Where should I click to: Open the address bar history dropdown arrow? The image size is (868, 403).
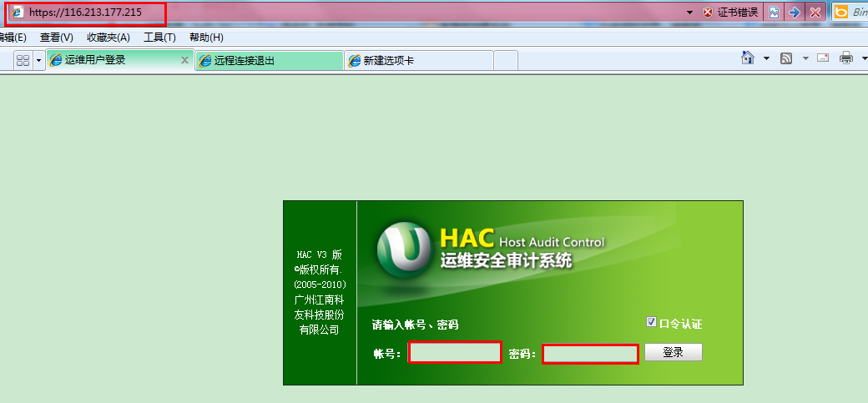(689, 13)
